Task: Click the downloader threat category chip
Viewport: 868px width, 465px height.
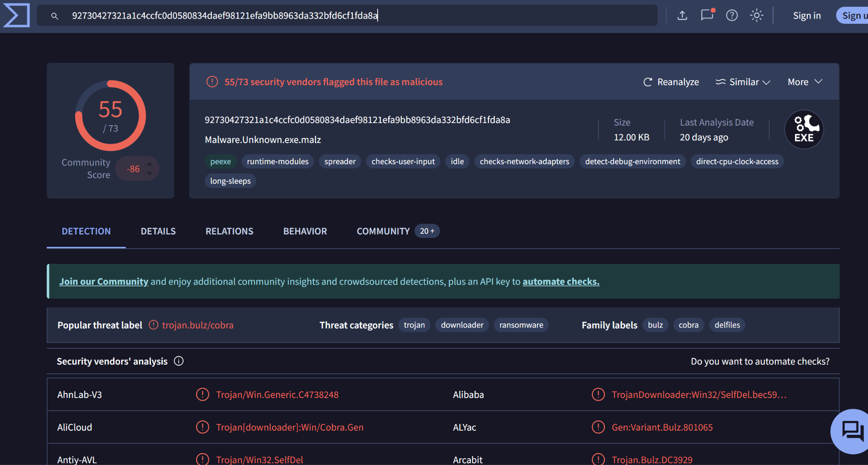Action: pyautogui.click(x=462, y=325)
